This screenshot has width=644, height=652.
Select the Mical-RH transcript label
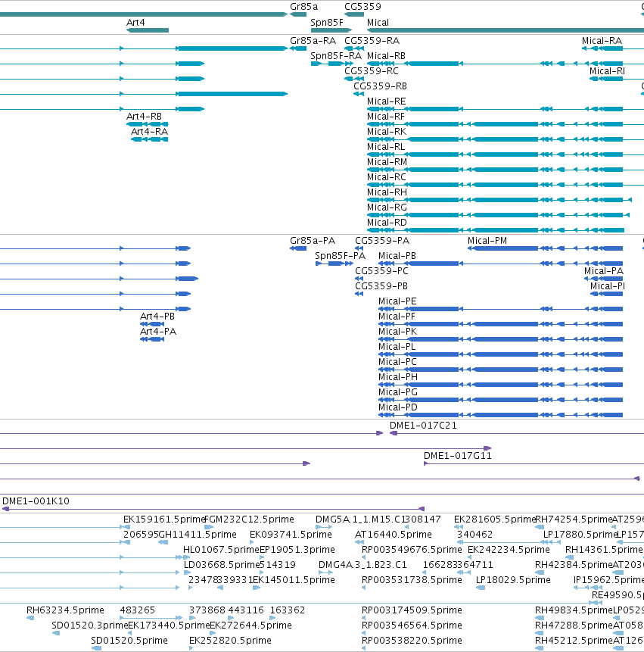387,192
